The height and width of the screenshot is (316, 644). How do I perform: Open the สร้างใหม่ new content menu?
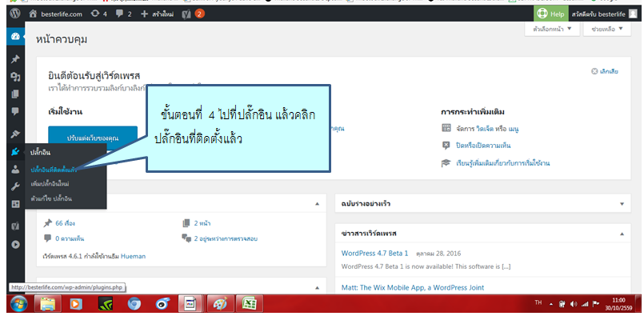157,14
